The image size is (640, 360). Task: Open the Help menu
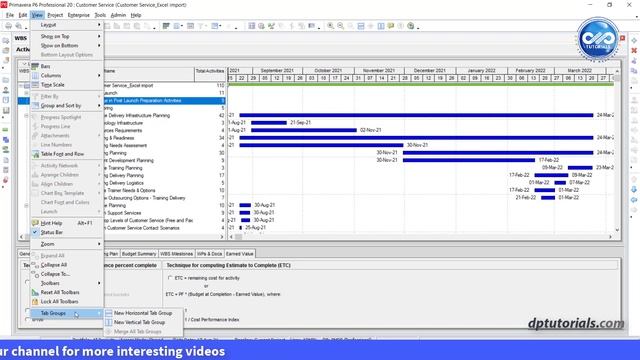tap(136, 15)
